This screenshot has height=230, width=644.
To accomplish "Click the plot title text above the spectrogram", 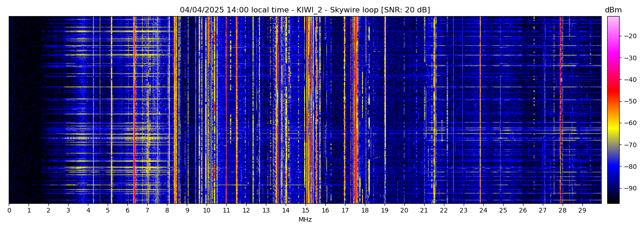I will coord(305,10).
